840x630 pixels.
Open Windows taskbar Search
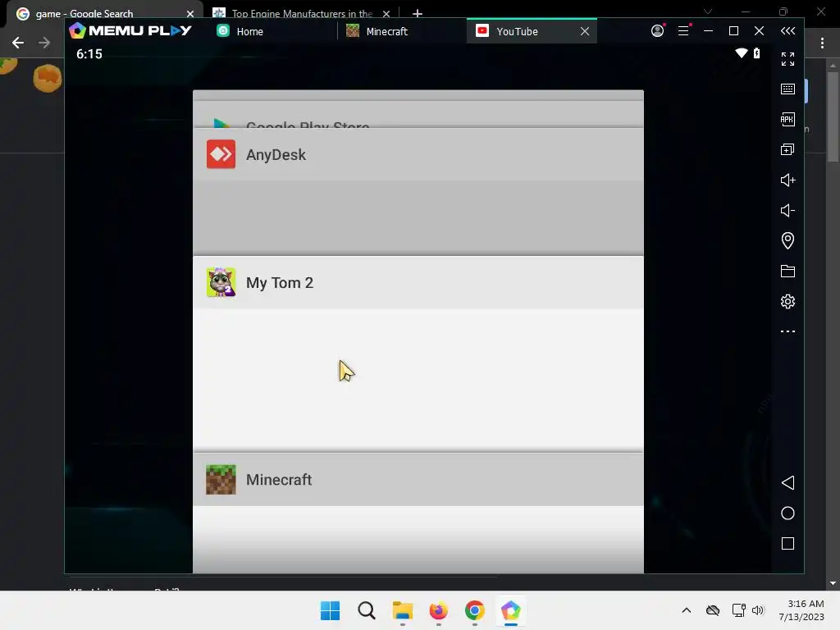coord(367,610)
